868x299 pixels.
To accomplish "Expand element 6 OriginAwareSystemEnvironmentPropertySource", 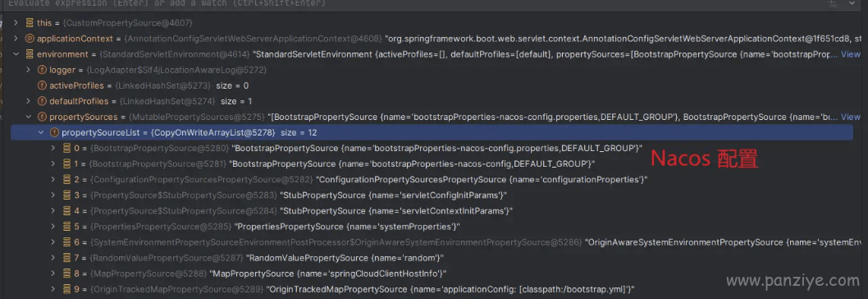I will [x=53, y=242].
